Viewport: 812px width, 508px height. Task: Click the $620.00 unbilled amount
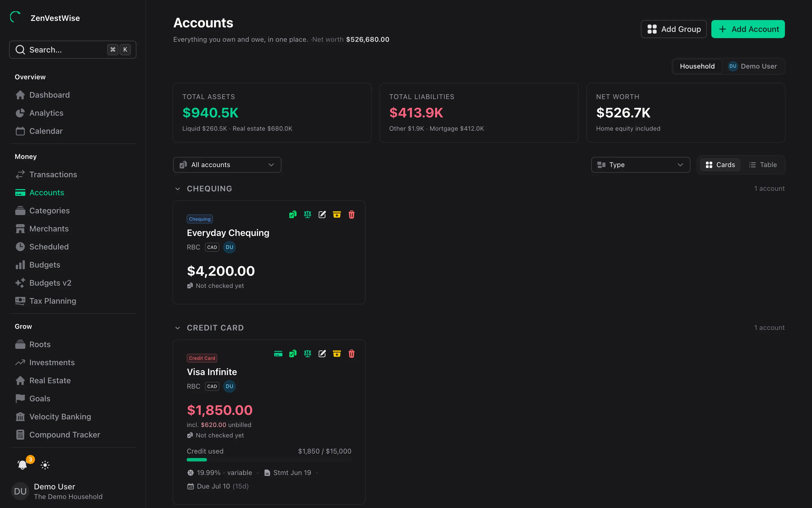(x=213, y=425)
